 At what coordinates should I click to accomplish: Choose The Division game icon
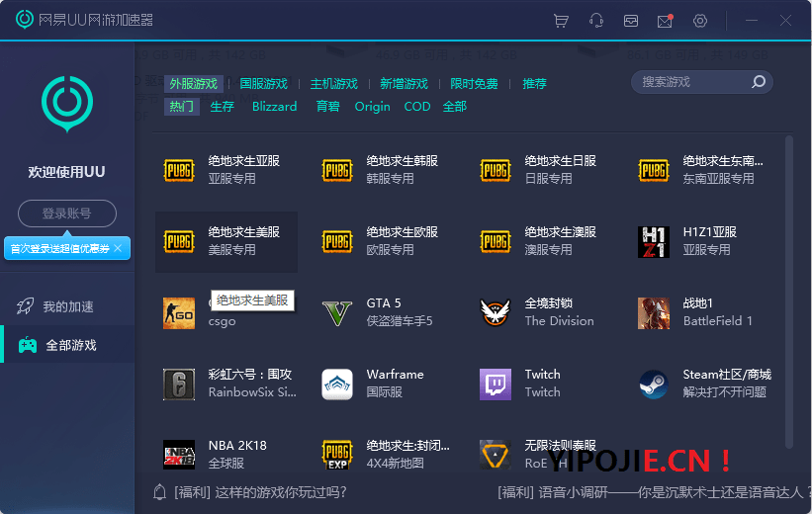pos(496,313)
